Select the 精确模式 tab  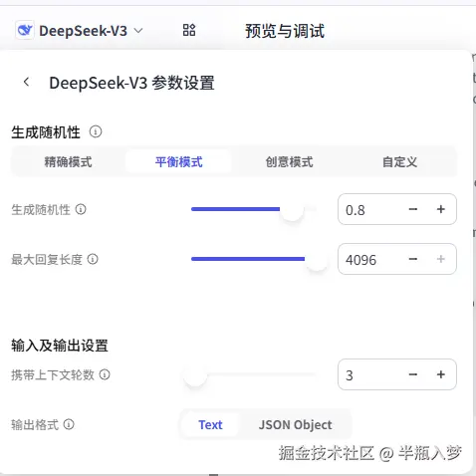[x=68, y=162]
